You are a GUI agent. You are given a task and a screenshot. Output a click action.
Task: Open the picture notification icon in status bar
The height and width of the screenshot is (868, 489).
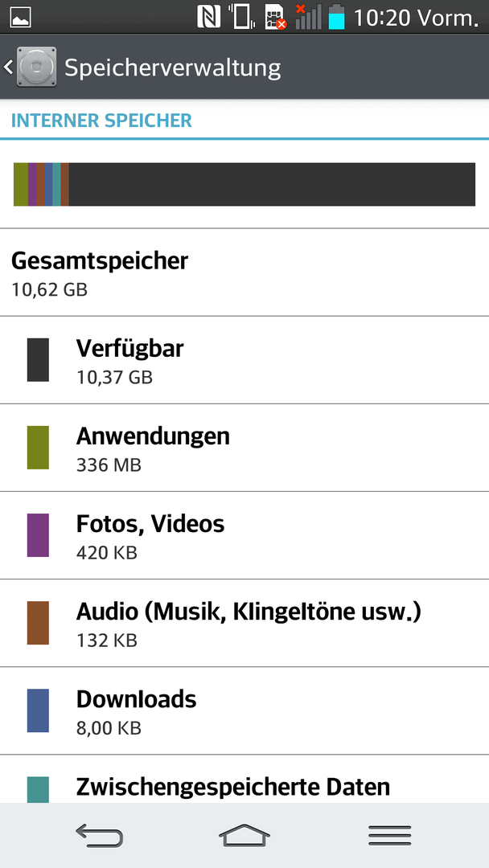20,18
